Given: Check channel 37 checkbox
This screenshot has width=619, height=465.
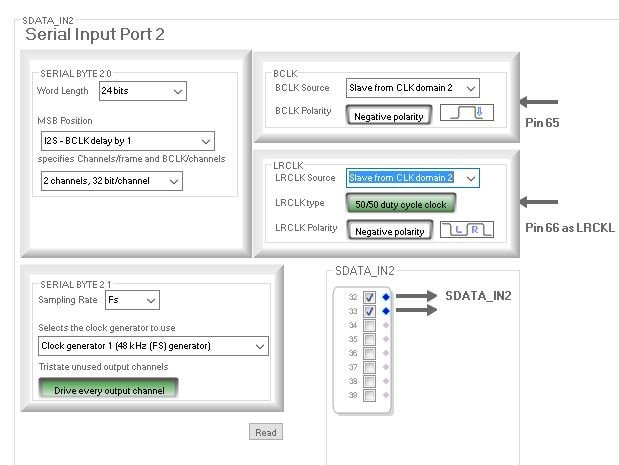Looking at the screenshot, I should [x=369, y=367].
